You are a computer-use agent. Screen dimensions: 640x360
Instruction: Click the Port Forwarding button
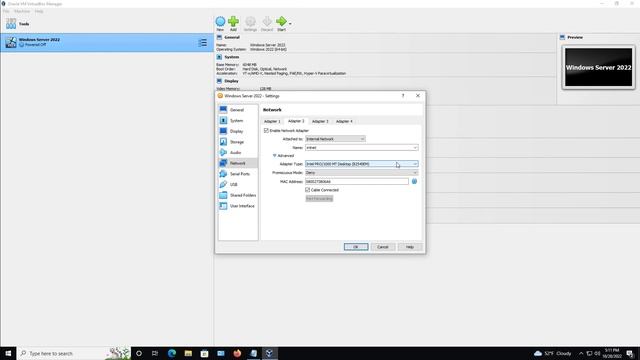tap(319, 198)
